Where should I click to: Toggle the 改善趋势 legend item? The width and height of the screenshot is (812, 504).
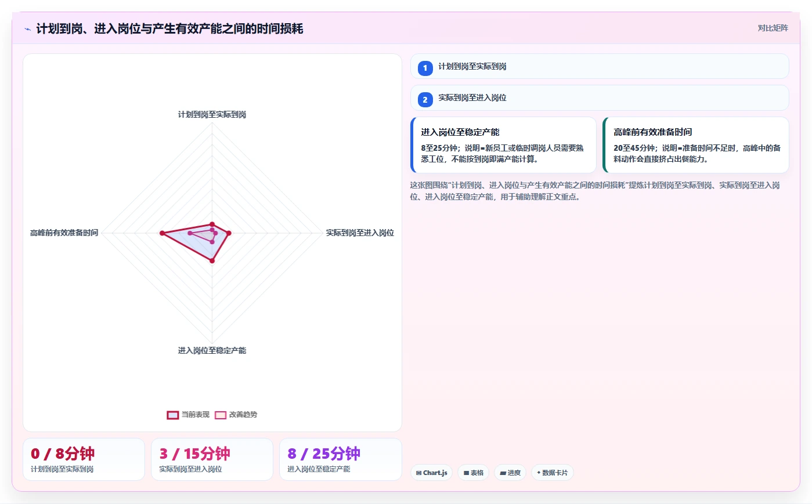[x=236, y=415]
